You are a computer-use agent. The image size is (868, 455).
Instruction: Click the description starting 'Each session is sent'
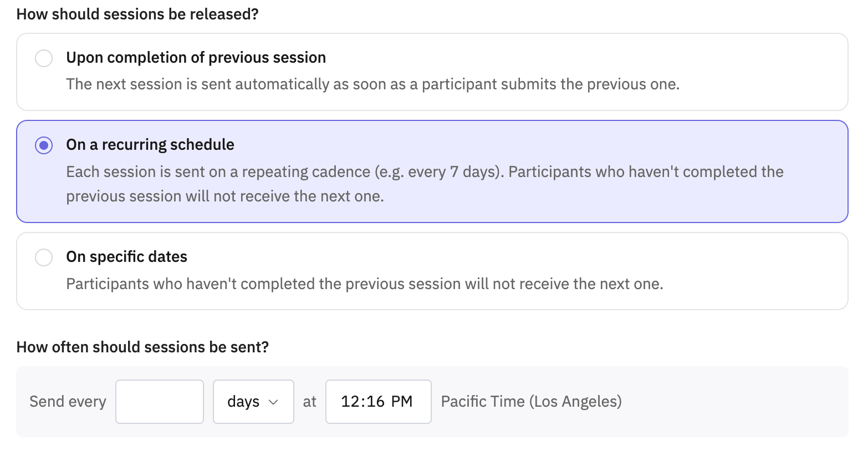425,184
